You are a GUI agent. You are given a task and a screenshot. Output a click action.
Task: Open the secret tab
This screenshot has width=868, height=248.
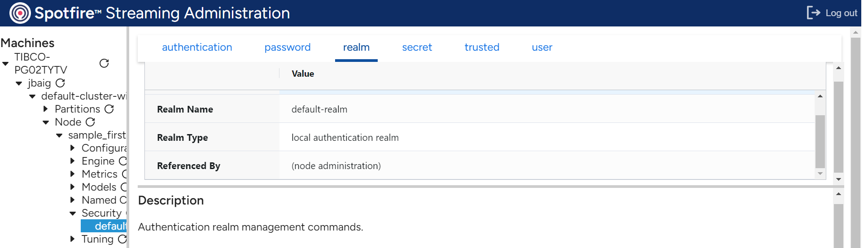(417, 47)
